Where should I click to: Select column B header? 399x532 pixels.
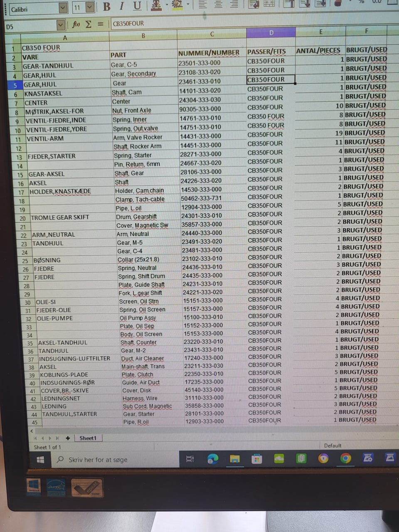click(x=143, y=36)
